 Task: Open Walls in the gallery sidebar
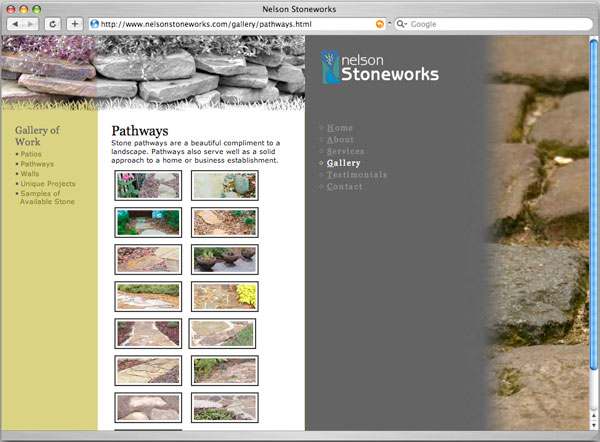[30, 174]
